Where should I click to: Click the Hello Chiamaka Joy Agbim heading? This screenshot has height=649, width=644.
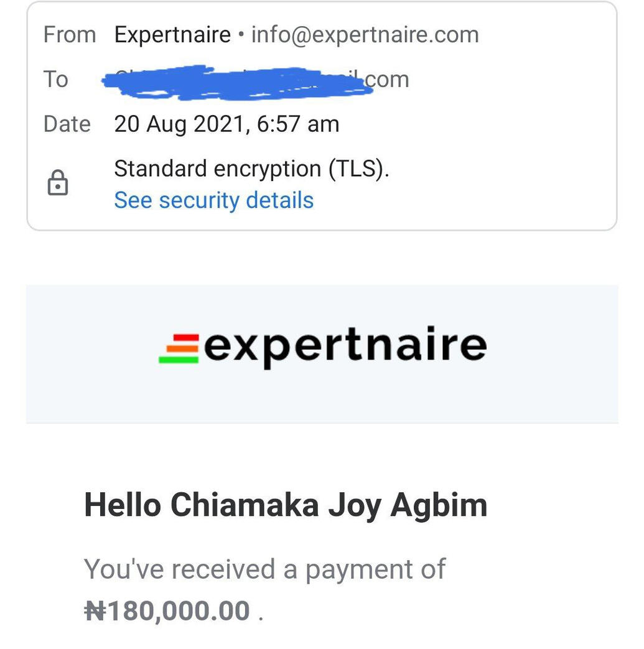click(286, 505)
